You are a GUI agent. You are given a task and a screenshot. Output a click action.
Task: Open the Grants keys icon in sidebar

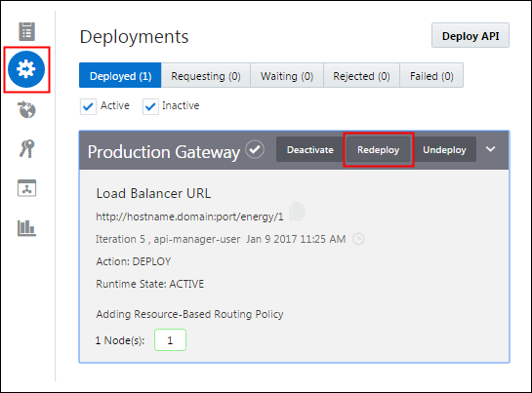coord(26,148)
